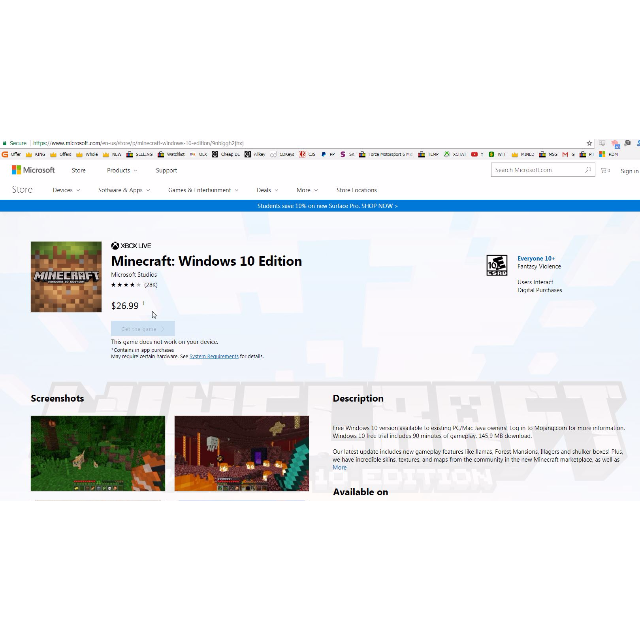Screen dimensions: 640x640
Task: Click the four-star rating under Microsoft Studios
Action: click(127, 285)
